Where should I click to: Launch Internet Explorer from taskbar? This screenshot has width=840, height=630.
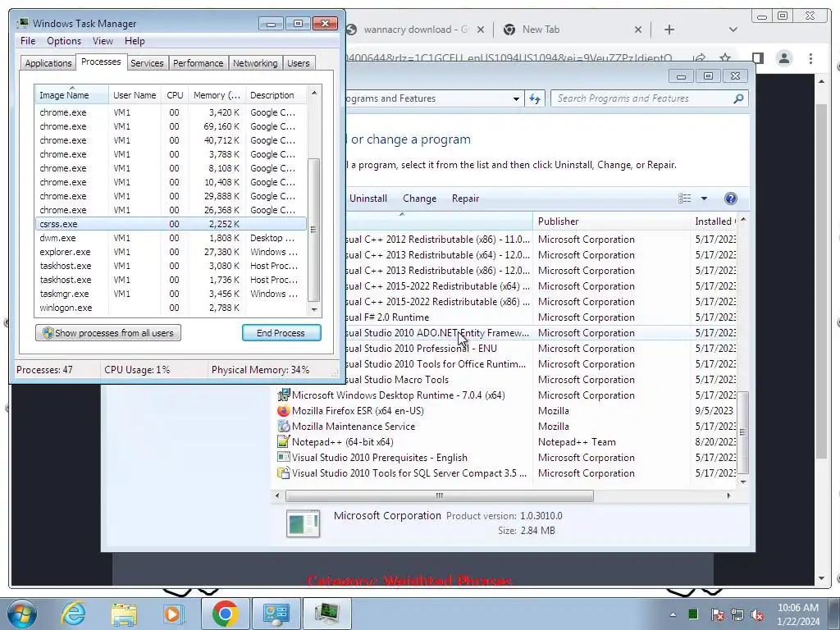tap(73, 614)
